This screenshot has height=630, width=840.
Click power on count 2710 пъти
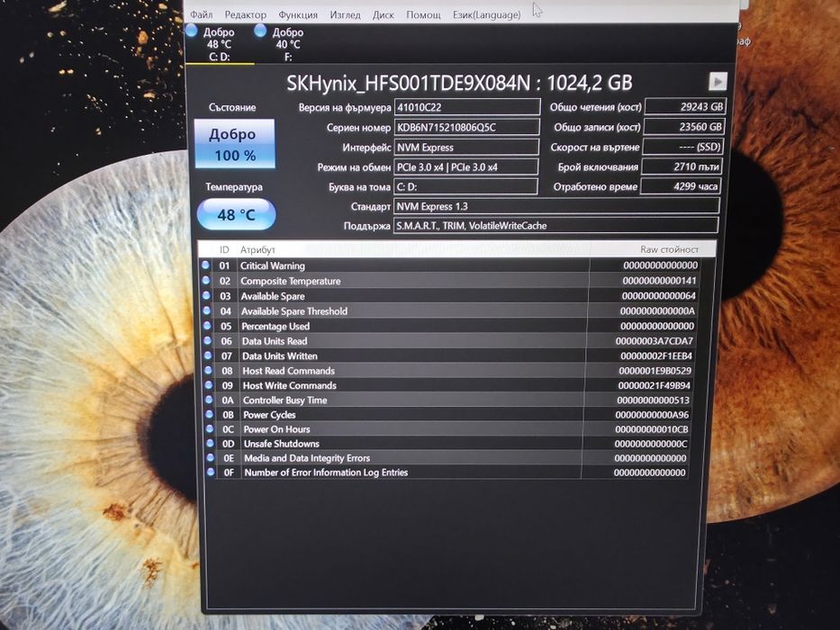pos(682,166)
